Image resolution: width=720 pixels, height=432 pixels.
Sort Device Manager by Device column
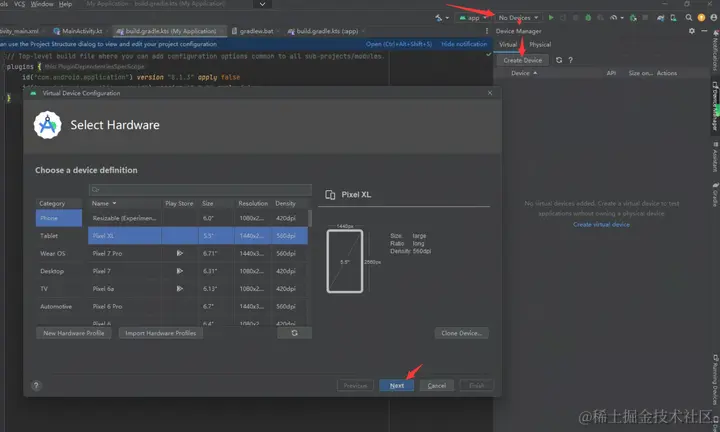point(524,73)
